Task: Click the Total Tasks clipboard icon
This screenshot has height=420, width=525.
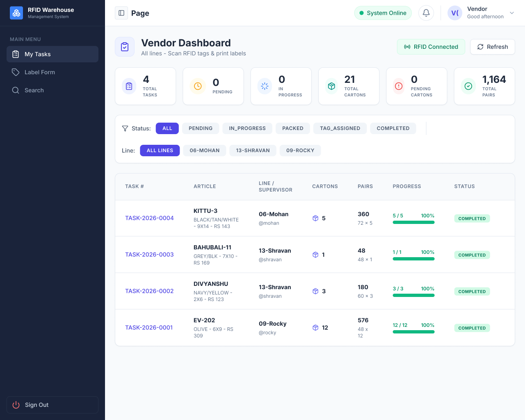Action: [x=129, y=86]
